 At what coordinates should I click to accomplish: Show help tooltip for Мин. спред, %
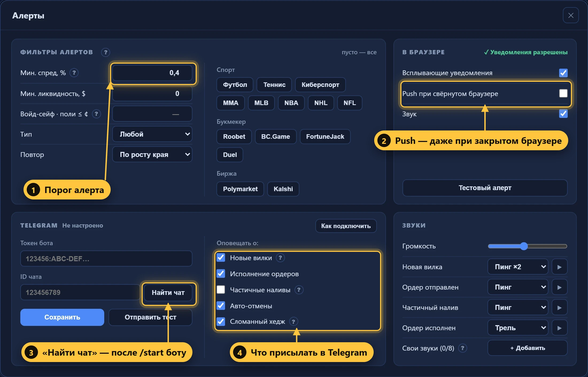pyautogui.click(x=74, y=73)
